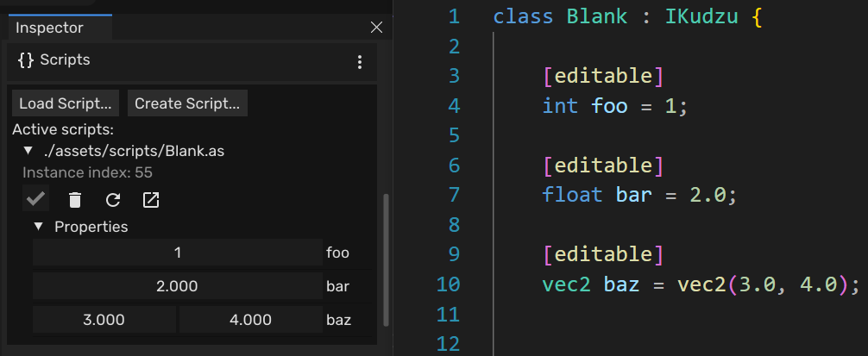
Task: Click the Properties section label
Action: (91, 227)
